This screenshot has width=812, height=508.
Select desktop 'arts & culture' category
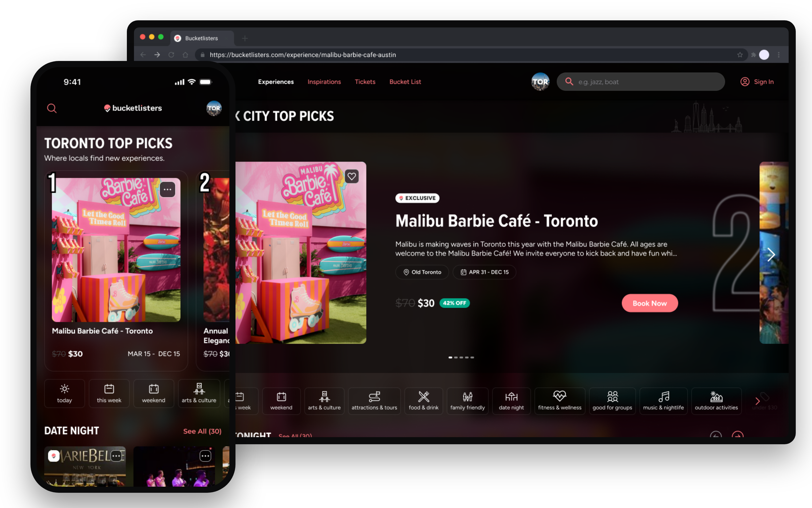(x=324, y=401)
